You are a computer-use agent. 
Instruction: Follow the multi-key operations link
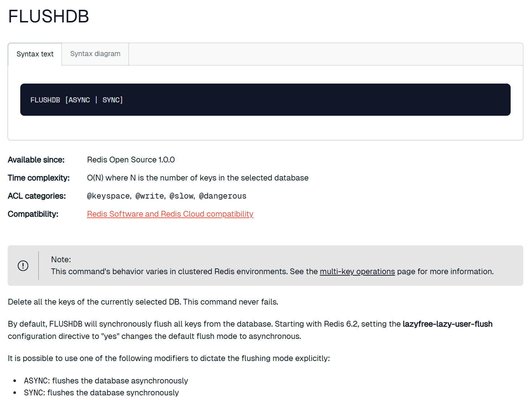coord(357,272)
